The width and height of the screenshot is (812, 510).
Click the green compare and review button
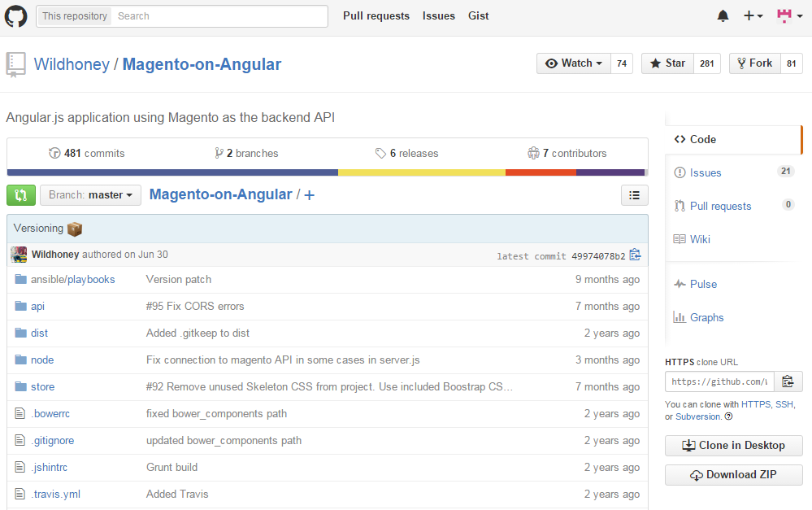(x=21, y=195)
